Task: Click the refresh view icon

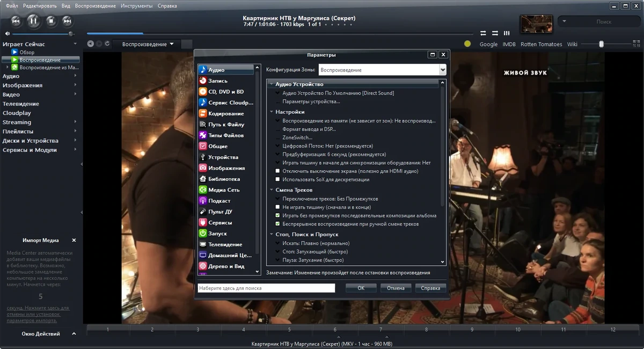Action: (107, 44)
